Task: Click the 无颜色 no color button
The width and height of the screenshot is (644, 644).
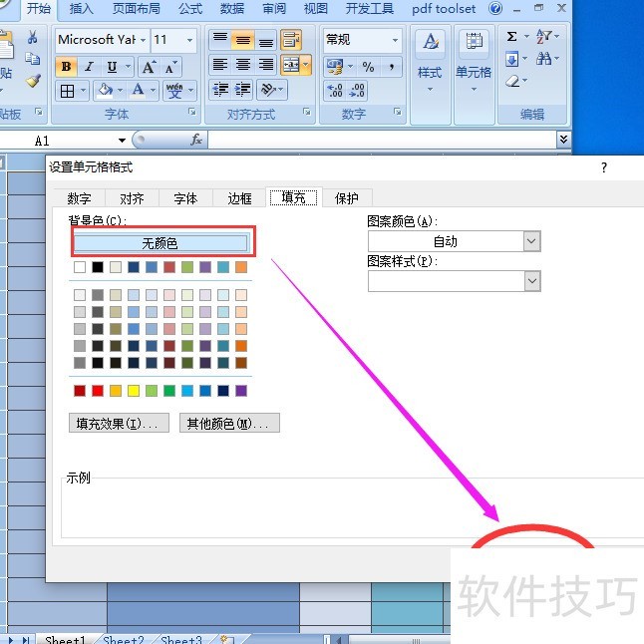Action: click(161, 242)
